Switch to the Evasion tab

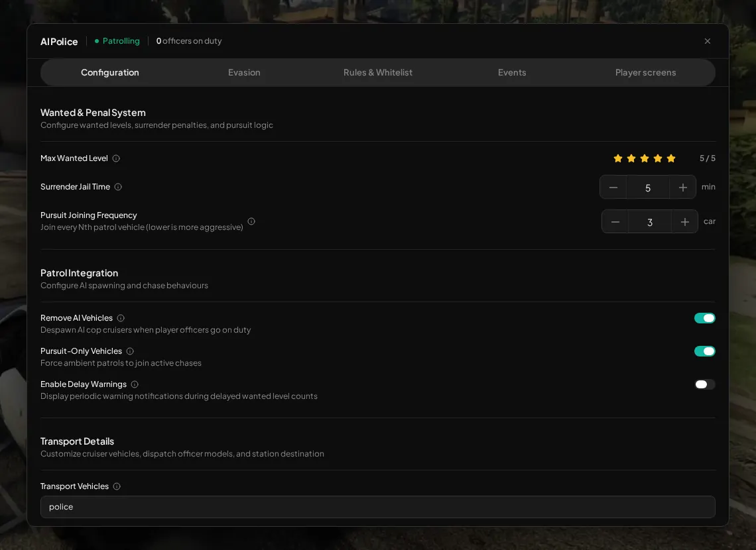[x=244, y=73]
